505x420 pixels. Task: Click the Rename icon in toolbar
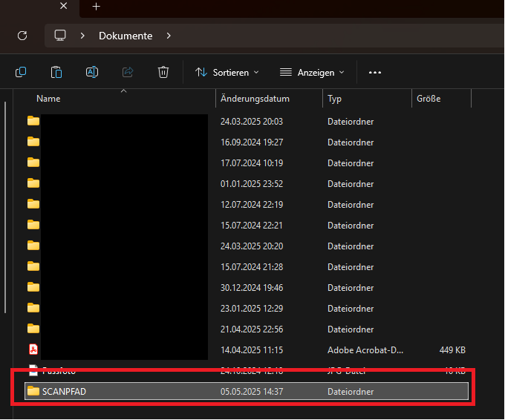tap(92, 72)
